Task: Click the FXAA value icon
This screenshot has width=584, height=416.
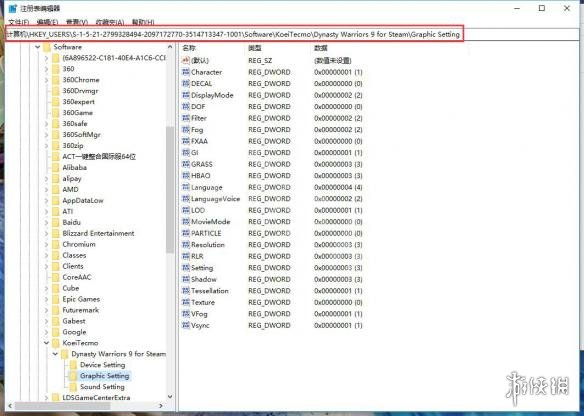Action: pyautogui.click(x=185, y=141)
